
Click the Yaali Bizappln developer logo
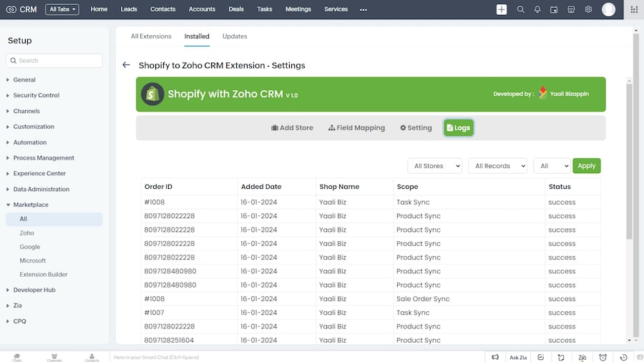pyautogui.click(x=542, y=93)
